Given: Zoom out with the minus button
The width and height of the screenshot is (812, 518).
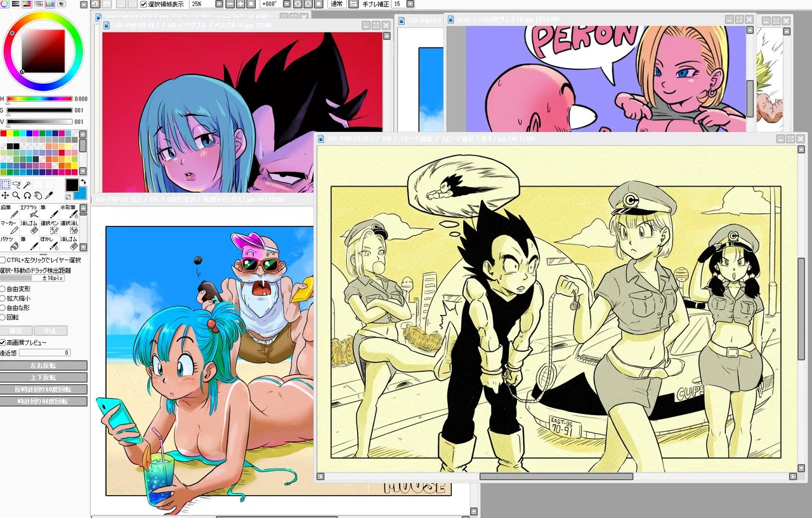Looking at the screenshot, I should coord(230,4).
